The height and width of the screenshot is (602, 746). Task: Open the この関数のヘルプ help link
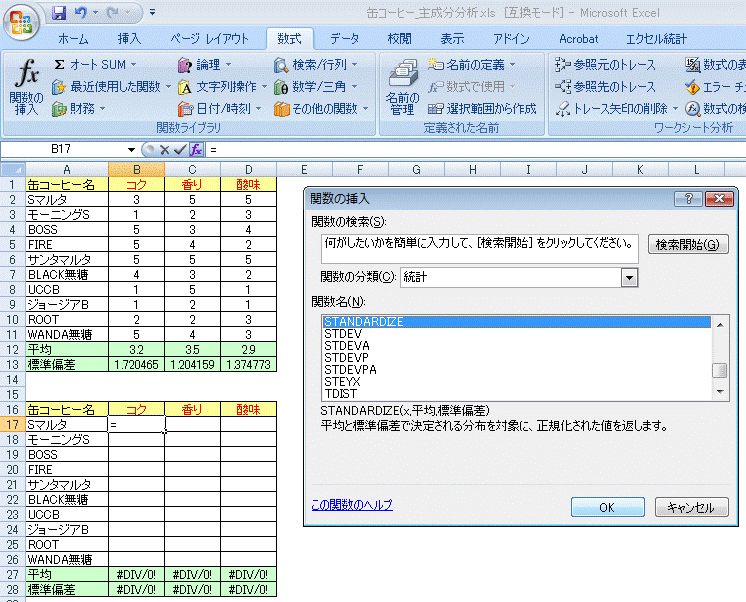[x=352, y=505]
